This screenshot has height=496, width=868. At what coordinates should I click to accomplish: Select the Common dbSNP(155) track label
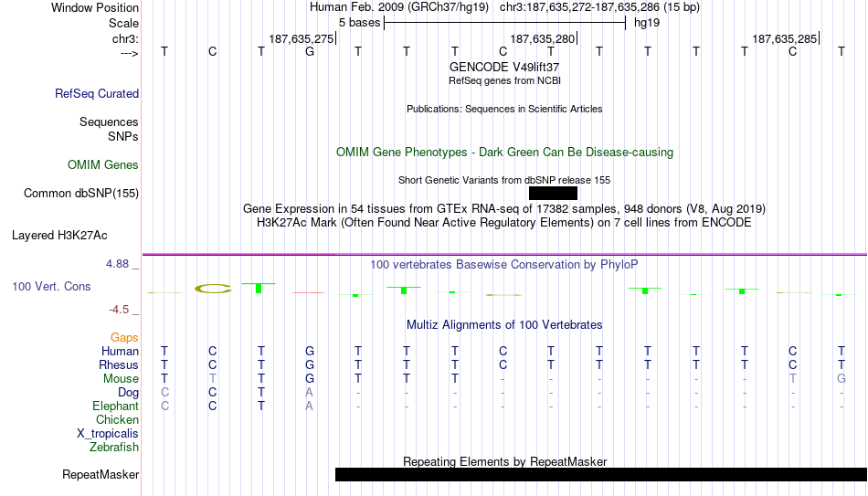tap(81, 194)
